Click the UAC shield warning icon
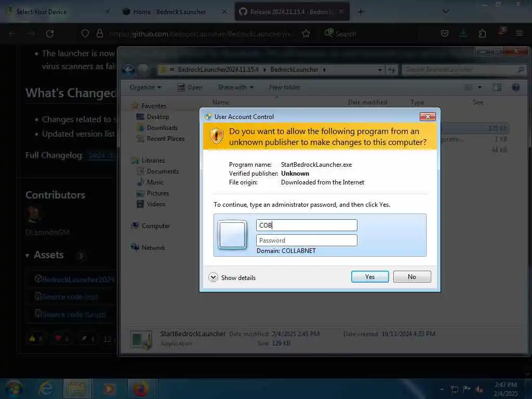This screenshot has height=399, width=532. click(x=217, y=136)
